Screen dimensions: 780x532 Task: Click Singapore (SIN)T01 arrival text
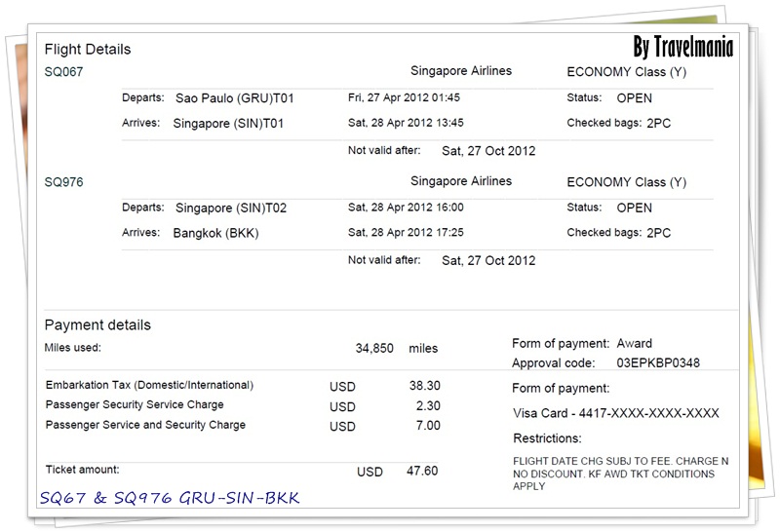tap(228, 124)
